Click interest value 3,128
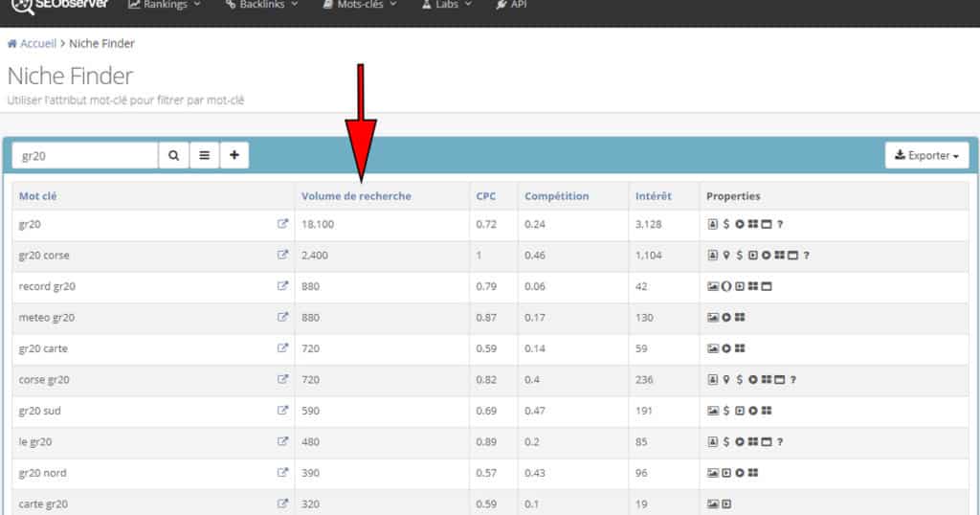980x515 pixels. click(648, 224)
